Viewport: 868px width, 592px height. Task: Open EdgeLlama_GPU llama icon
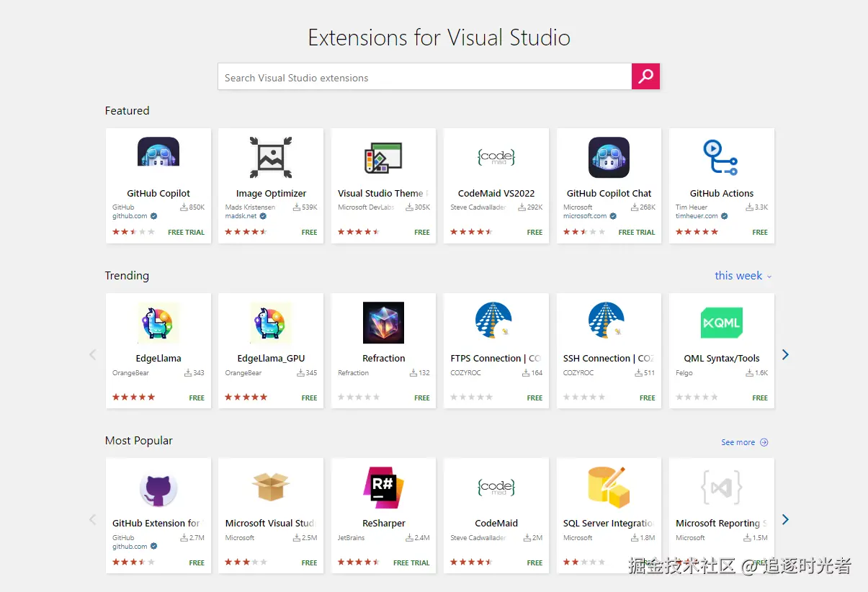pos(271,323)
